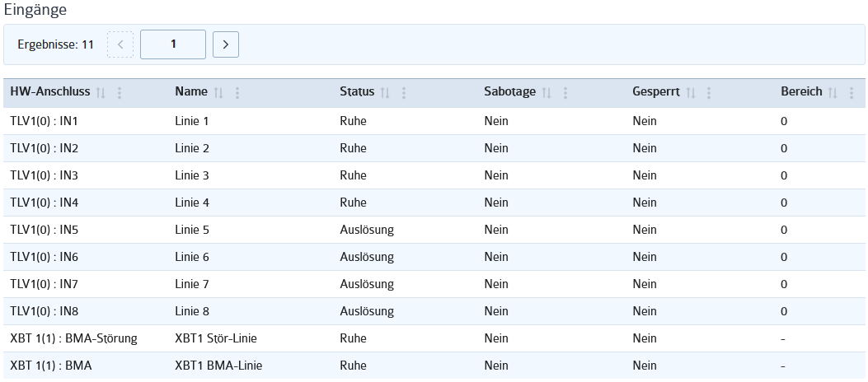868x382 pixels.
Task: Click the Bereich column header
Action: pyautogui.click(x=801, y=91)
